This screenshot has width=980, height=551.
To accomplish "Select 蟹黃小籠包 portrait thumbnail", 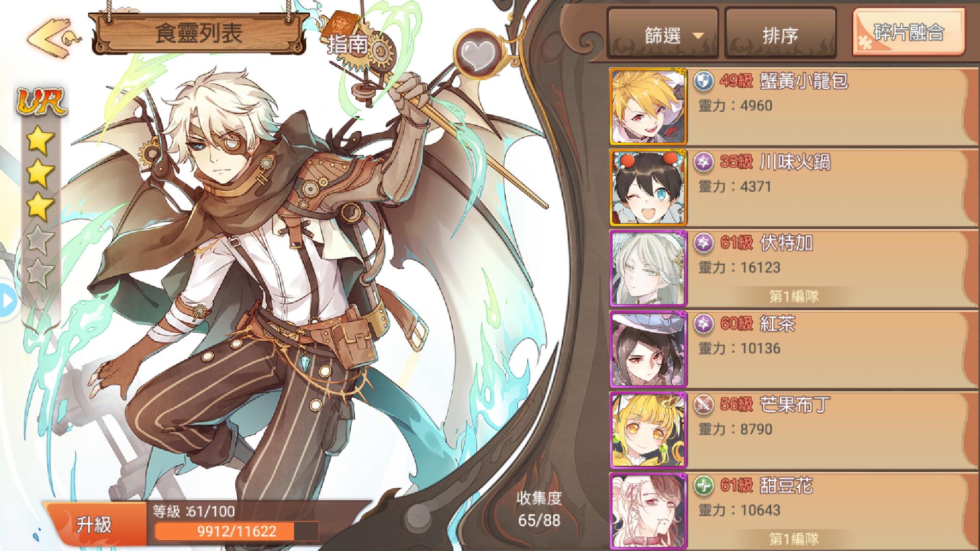I will click(648, 107).
